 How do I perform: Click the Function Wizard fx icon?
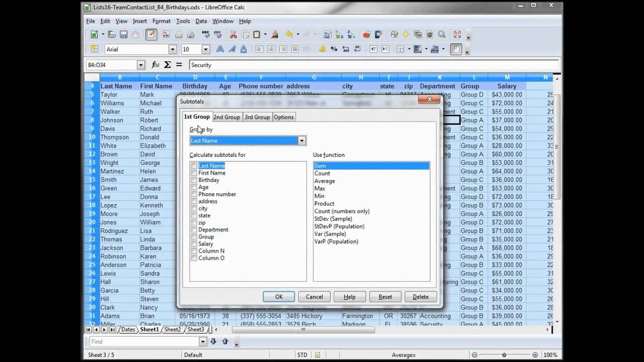click(155, 65)
